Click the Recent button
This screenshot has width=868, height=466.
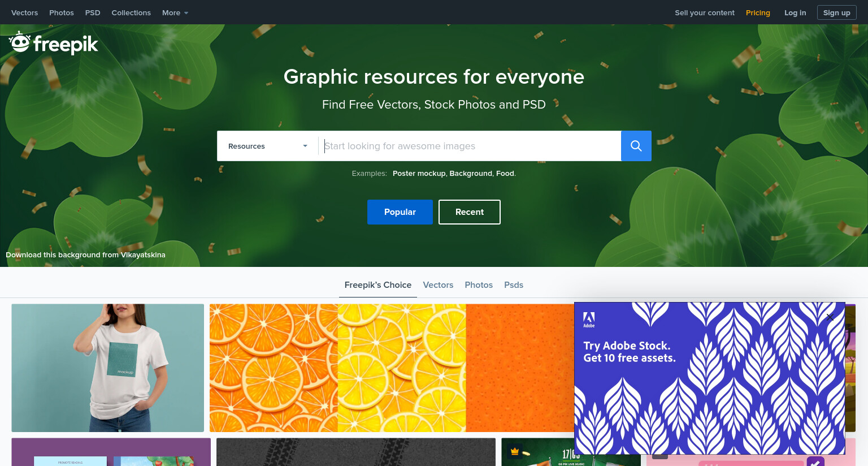click(470, 212)
